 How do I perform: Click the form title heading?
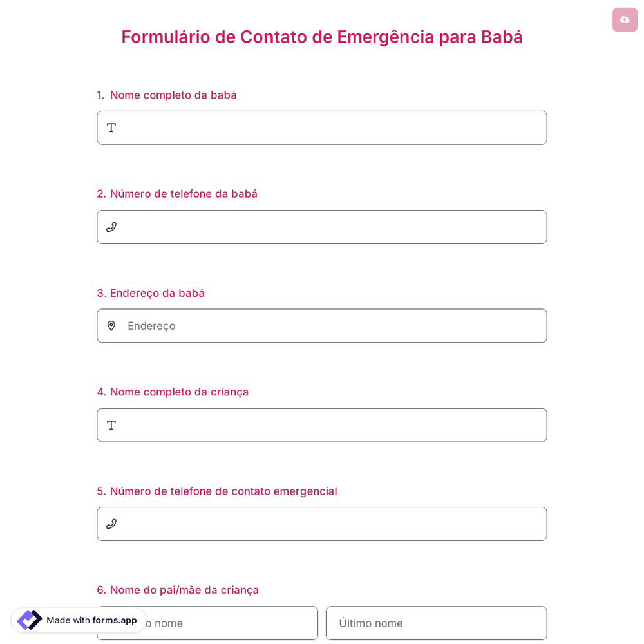[x=322, y=37]
